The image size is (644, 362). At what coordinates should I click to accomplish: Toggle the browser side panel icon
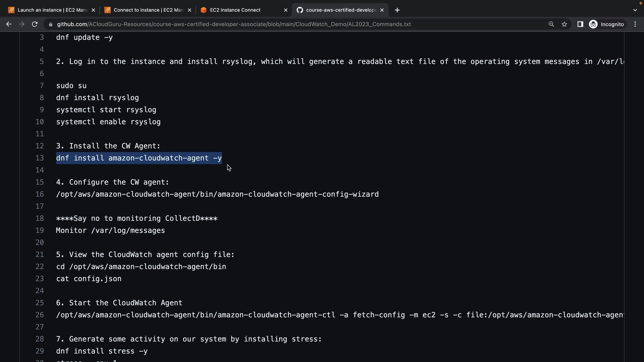point(580,24)
